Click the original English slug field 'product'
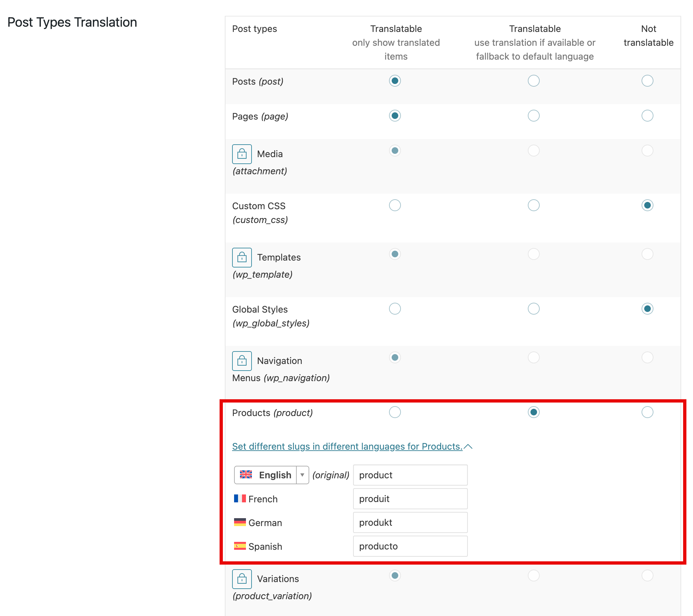The image size is (693, 616). tap(410, 475)
